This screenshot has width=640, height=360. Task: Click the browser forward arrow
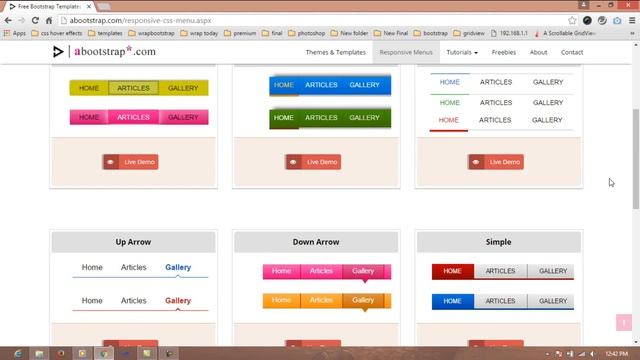click(x=22, y=20)
